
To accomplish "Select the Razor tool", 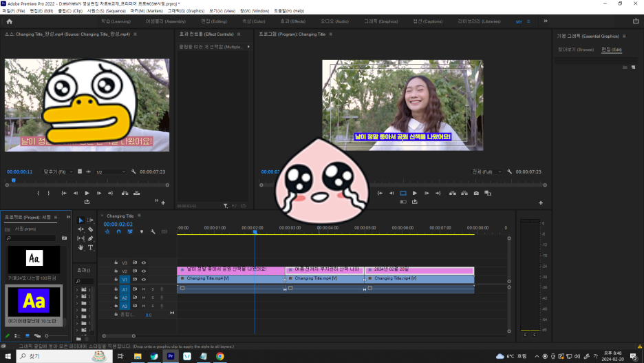I will click(x=90, y=229).
